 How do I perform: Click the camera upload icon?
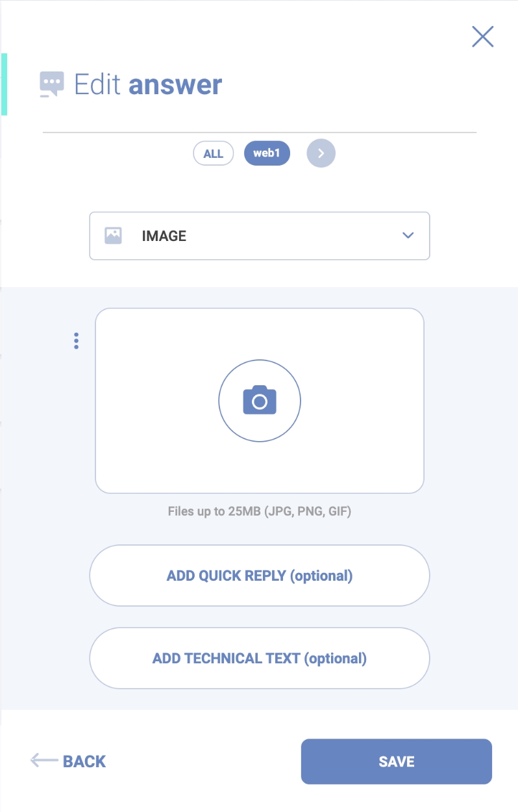point(260,401)
